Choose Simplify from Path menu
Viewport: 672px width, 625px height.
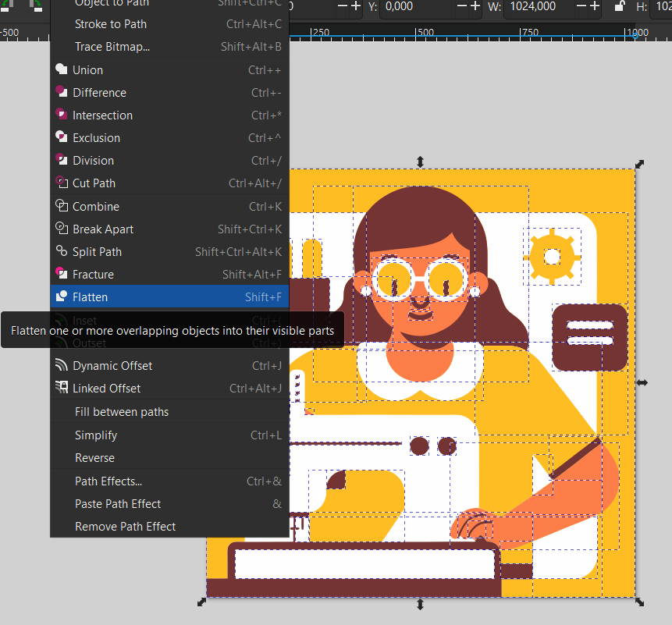[x=169, y=435]
